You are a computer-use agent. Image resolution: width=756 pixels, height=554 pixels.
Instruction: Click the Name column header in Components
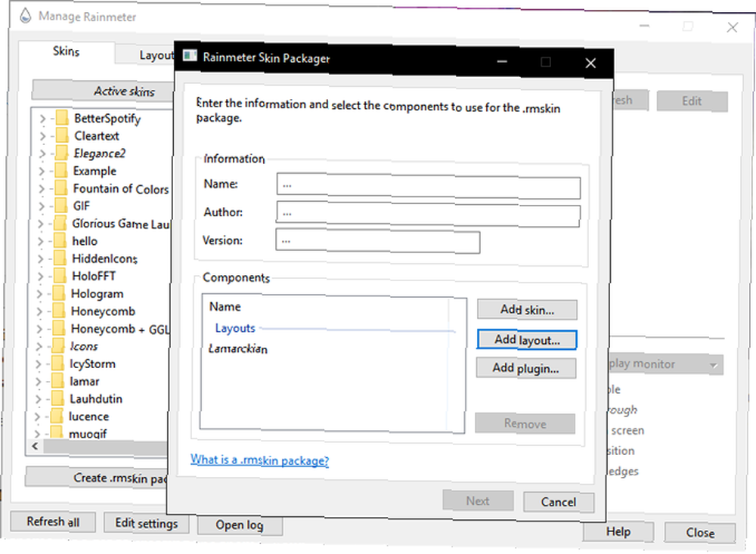coord(225,307)
